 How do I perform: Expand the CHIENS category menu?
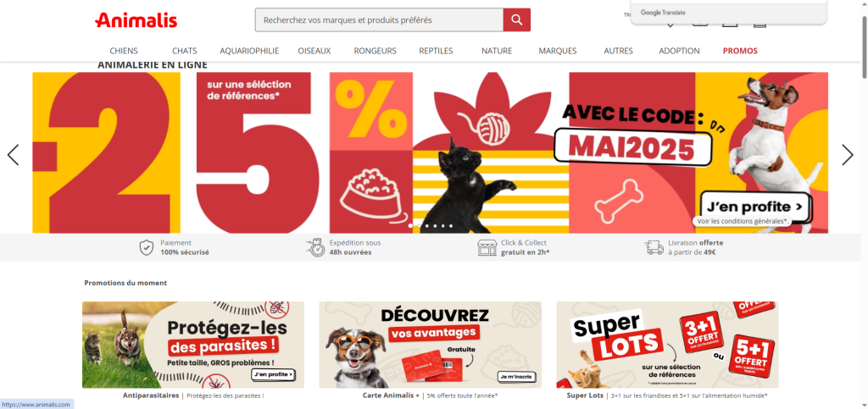124,51
